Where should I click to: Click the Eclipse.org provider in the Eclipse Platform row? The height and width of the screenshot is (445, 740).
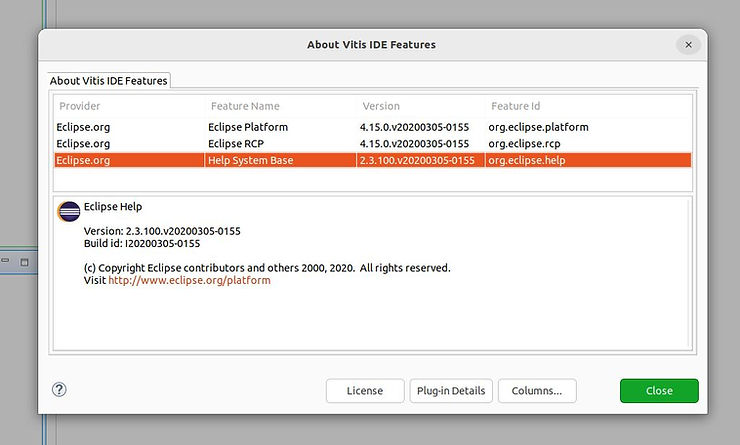coord(83,127)
